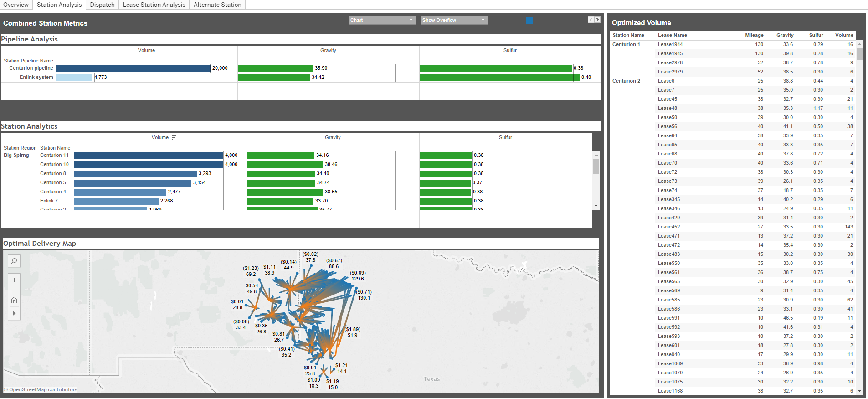Open the Chart dropdown
Image resolution: width=868 pixels, height=399 pixels.
tap(382, 20)
